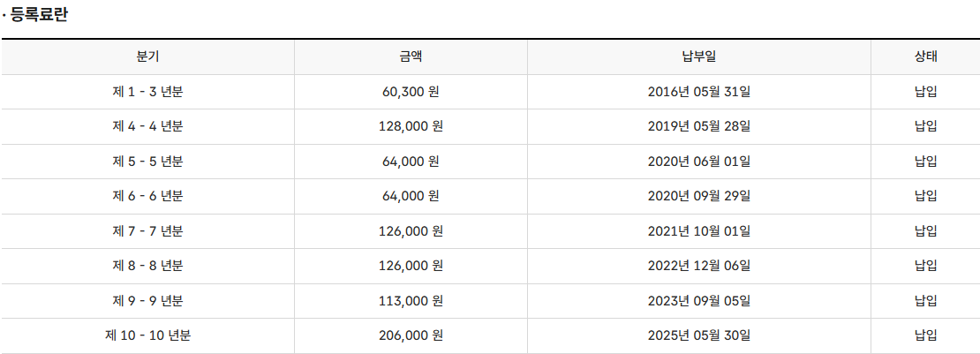
Task: Click the 분기 column header
Action: tap(147, 56)
